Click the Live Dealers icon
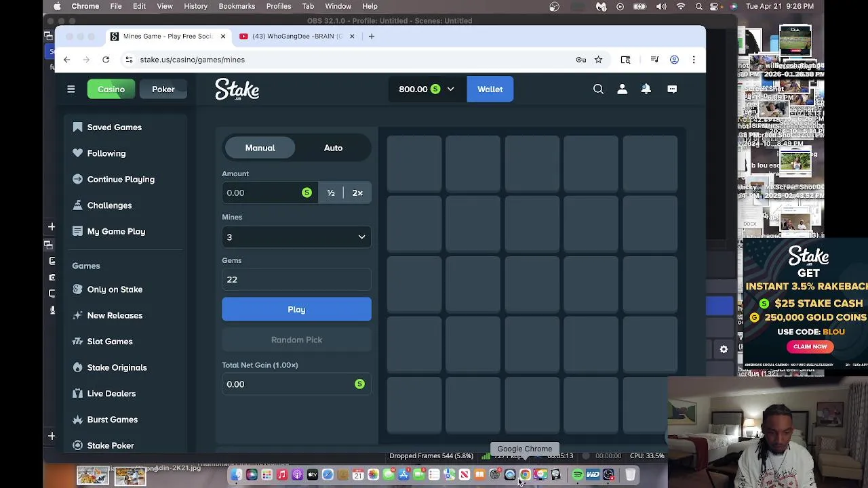Viewport: 868px width, 488px height. tap(77, 393)
